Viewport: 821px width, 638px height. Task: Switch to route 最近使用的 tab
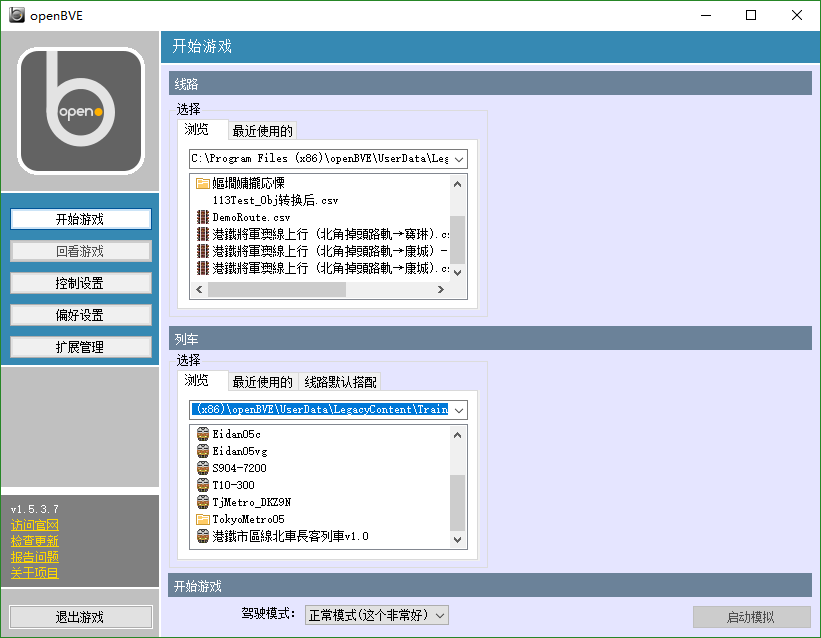pos(262,131)
